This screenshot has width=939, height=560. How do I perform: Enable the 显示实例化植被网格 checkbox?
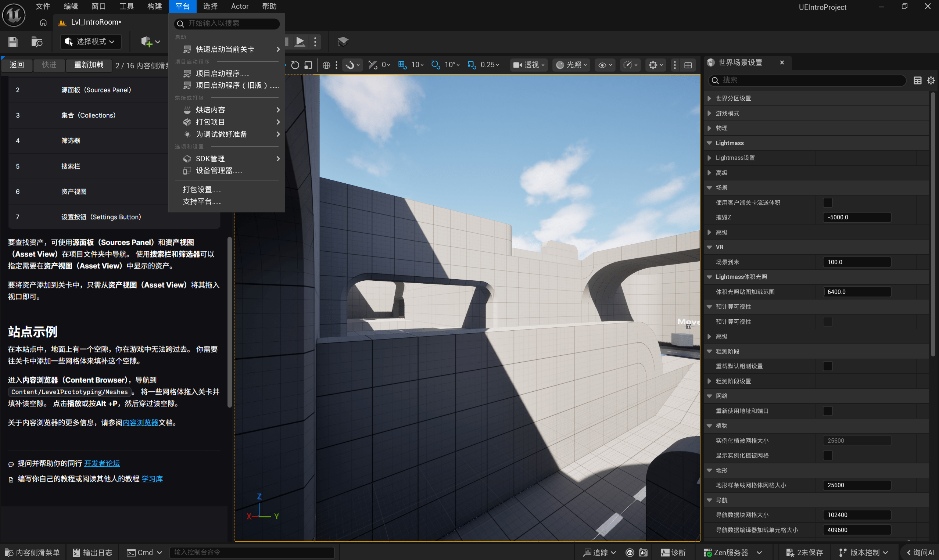(x=827, y=455)
